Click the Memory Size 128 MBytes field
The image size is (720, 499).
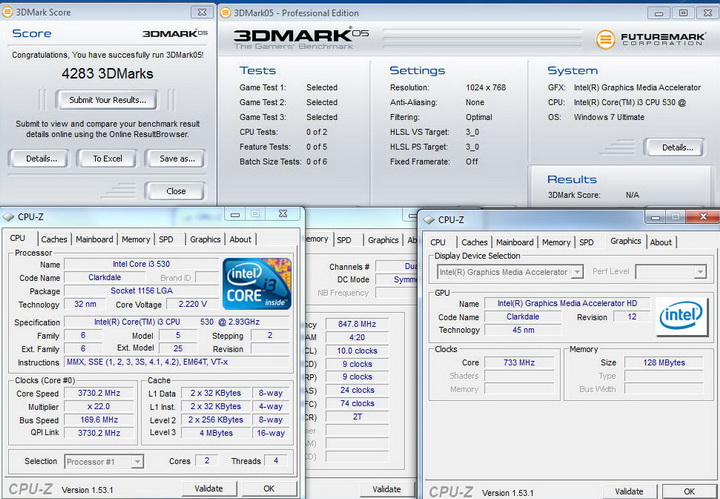click(664, 362)
